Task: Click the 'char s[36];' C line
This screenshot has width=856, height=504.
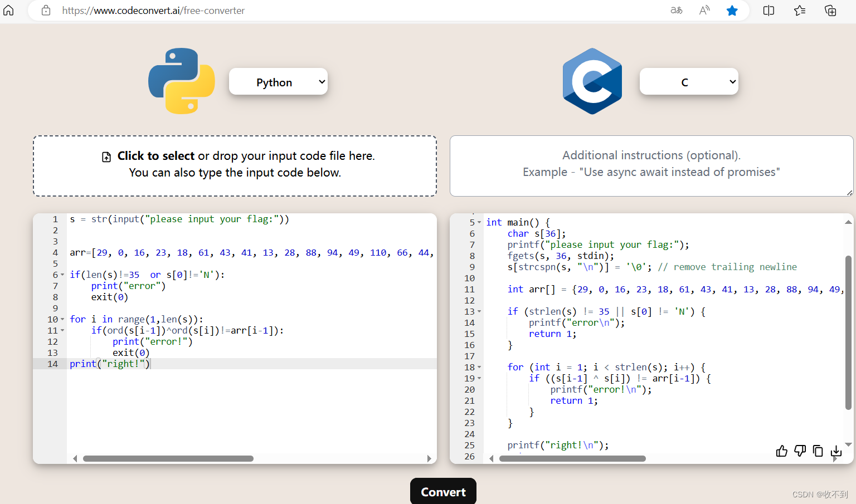Action: pos(537,234)
